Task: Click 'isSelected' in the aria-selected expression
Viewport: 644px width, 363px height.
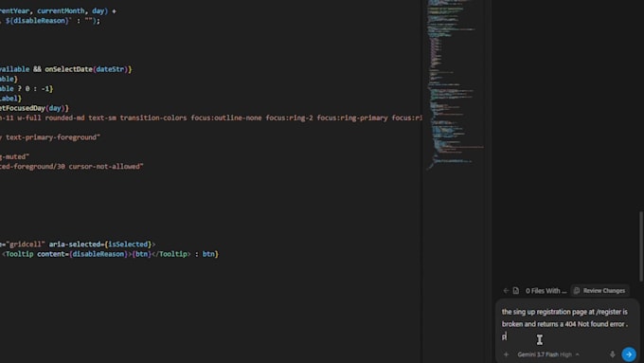Action: 127,245
